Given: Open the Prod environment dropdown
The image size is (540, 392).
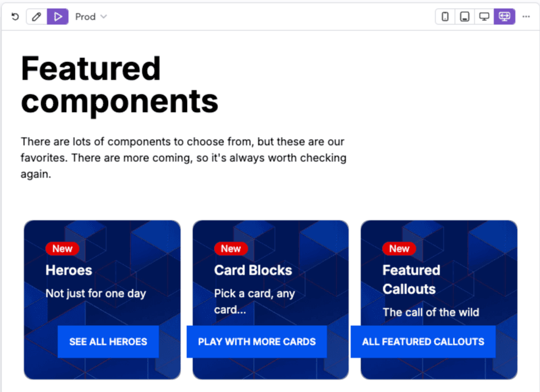Looking at the screenshot, I should point(91,16).
